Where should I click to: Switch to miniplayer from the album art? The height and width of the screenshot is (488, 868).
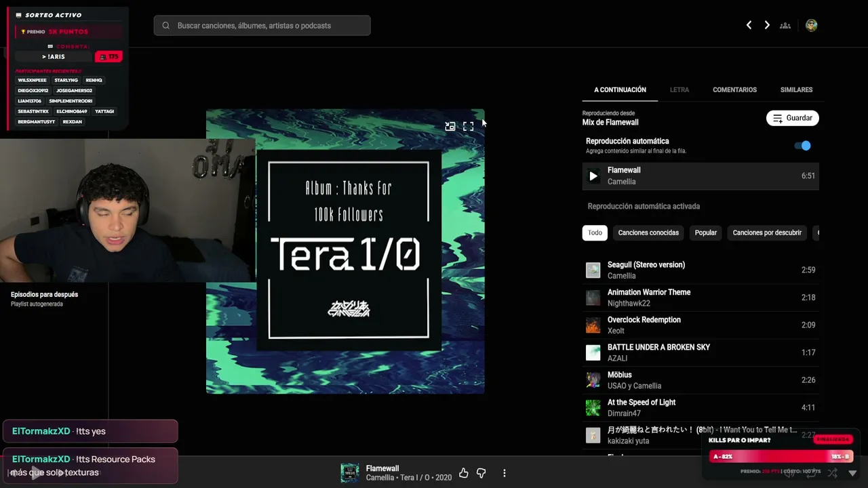450,126
